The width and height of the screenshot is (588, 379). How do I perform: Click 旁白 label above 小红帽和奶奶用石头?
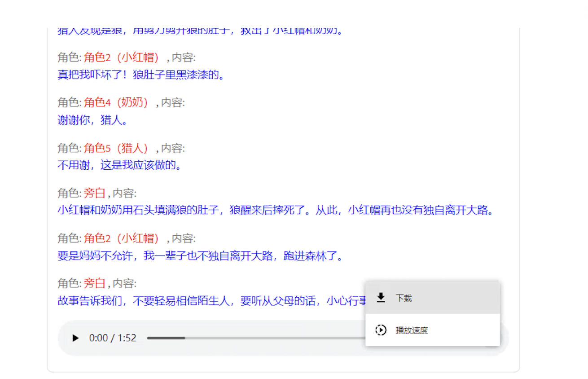[x=95, y=194]
